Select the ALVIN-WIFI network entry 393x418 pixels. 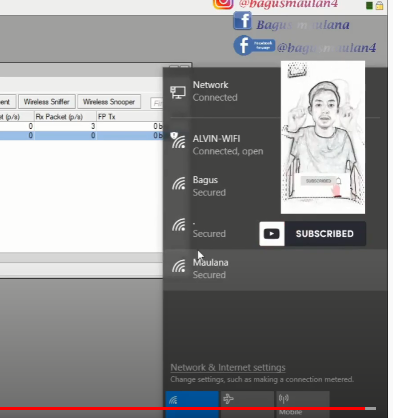(x=275, y=145)
